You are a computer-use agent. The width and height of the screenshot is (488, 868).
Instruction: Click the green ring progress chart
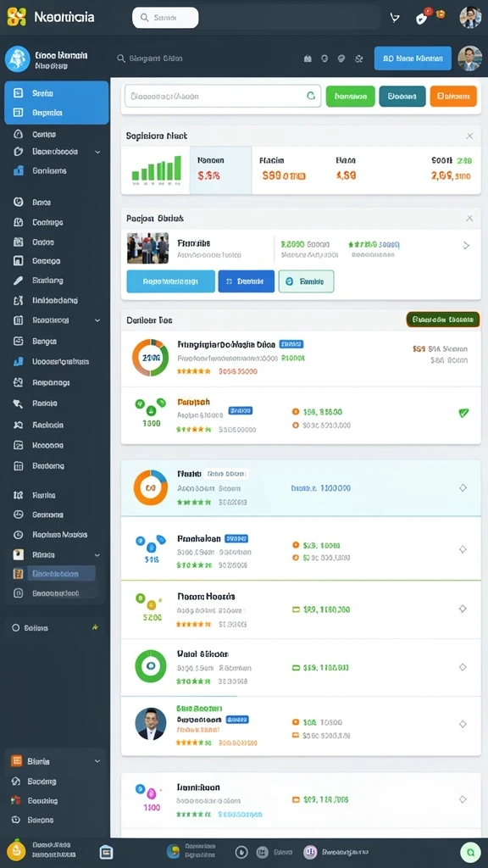(x=151, y=666)
